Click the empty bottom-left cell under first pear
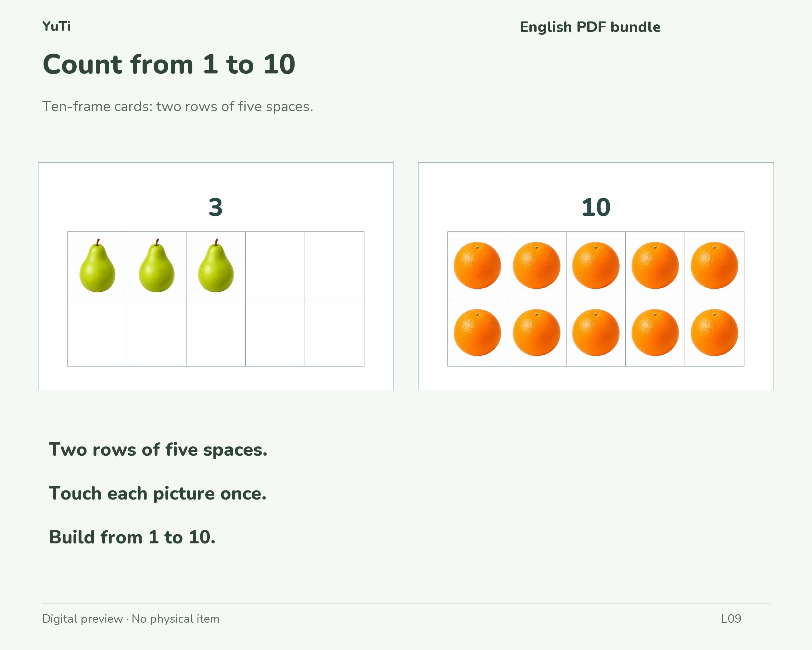 coord(97,332)
